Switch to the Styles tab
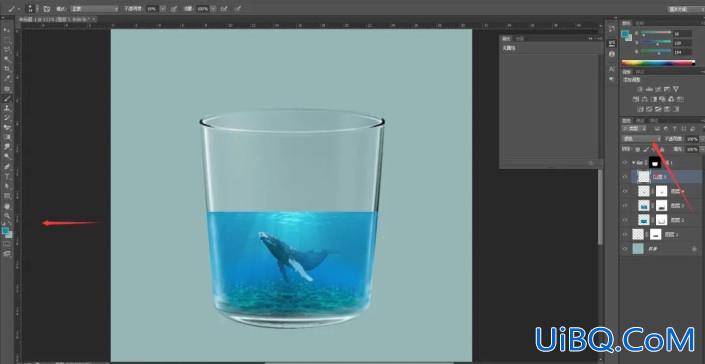The width and height of the screenshot is (705, 364). 640,72
